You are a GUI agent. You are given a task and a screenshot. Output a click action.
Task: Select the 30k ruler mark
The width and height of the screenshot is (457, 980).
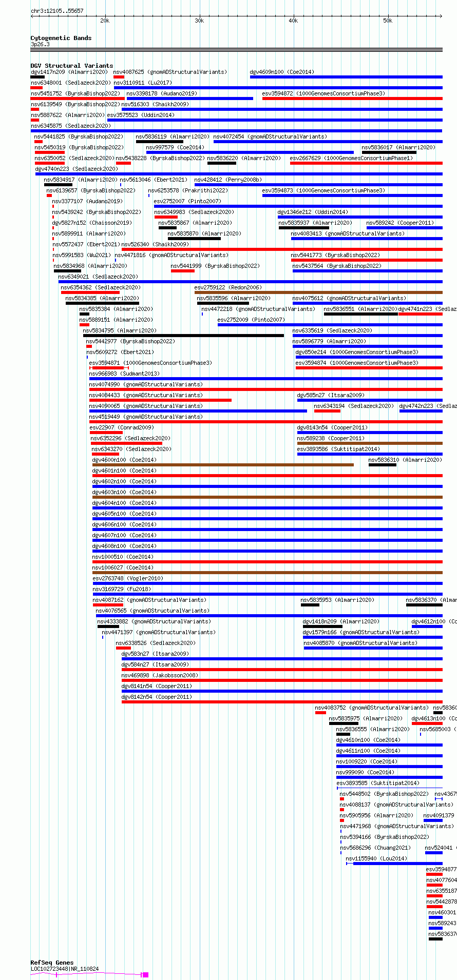199,21
